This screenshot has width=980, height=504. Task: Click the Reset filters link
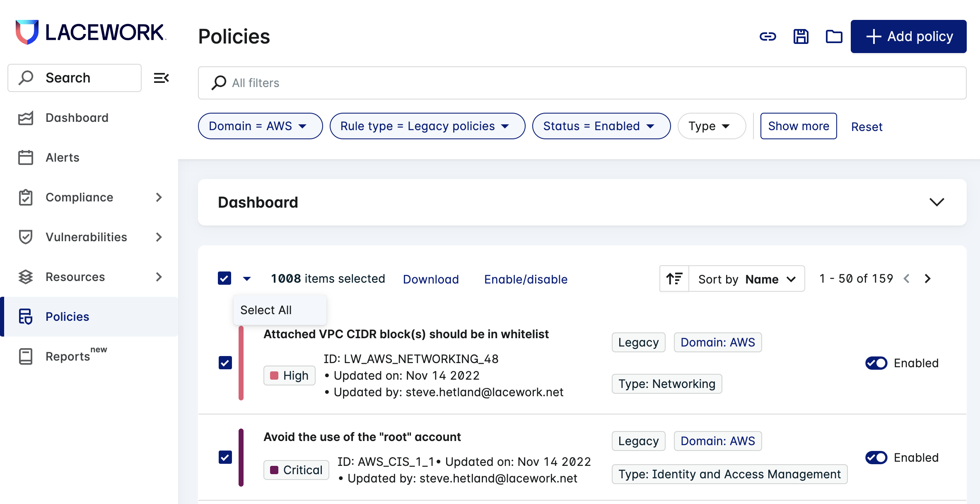point(867,127)
